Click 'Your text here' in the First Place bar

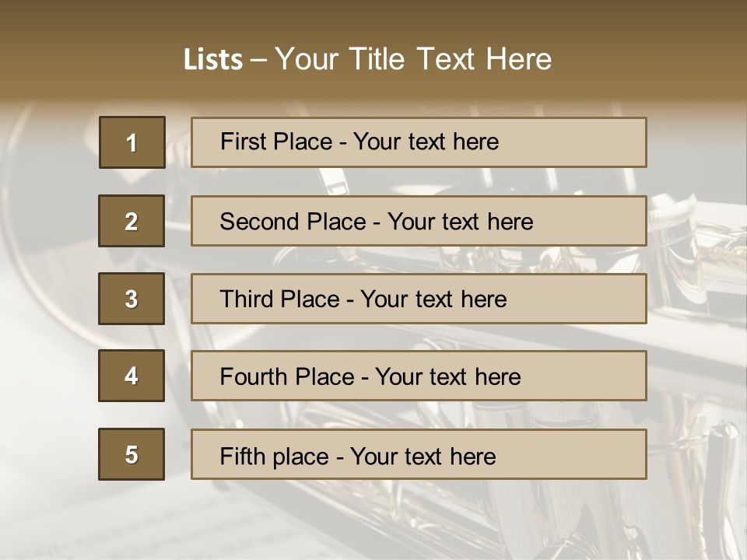[426, 142]
